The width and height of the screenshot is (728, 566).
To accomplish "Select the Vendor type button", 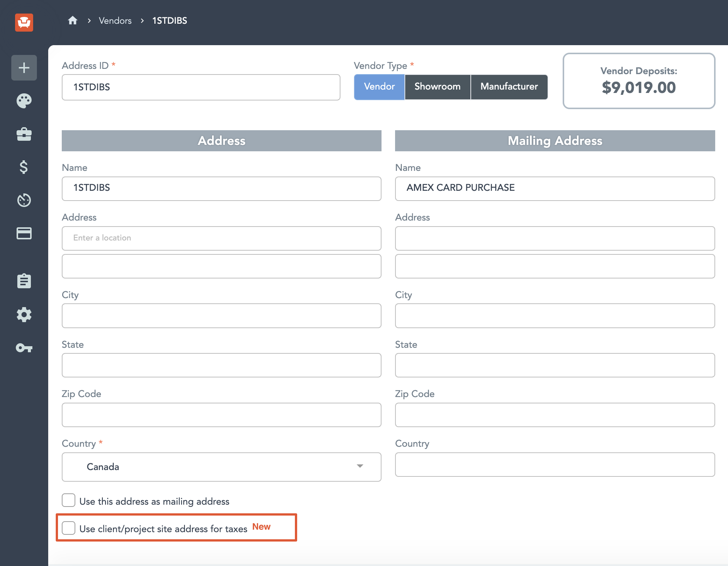I will (379, 87).
